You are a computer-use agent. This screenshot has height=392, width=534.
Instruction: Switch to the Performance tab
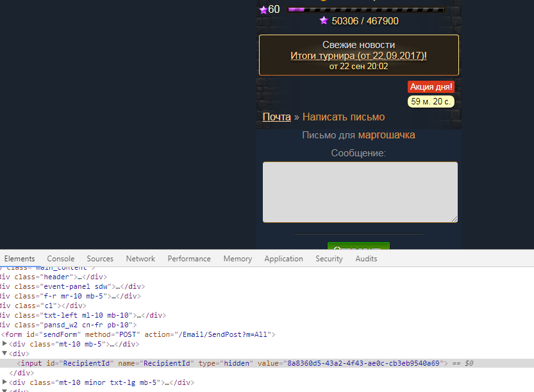tap(189, 259)
